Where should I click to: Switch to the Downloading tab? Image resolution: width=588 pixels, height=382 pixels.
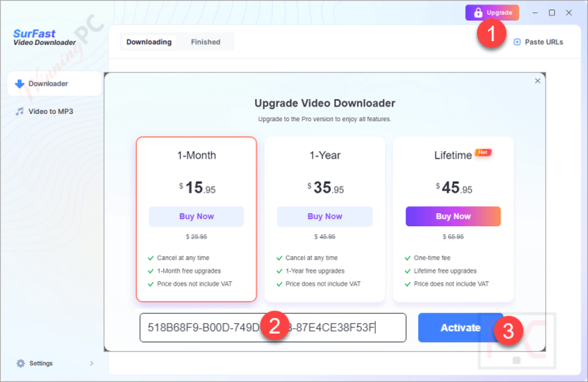pos(149,42)
